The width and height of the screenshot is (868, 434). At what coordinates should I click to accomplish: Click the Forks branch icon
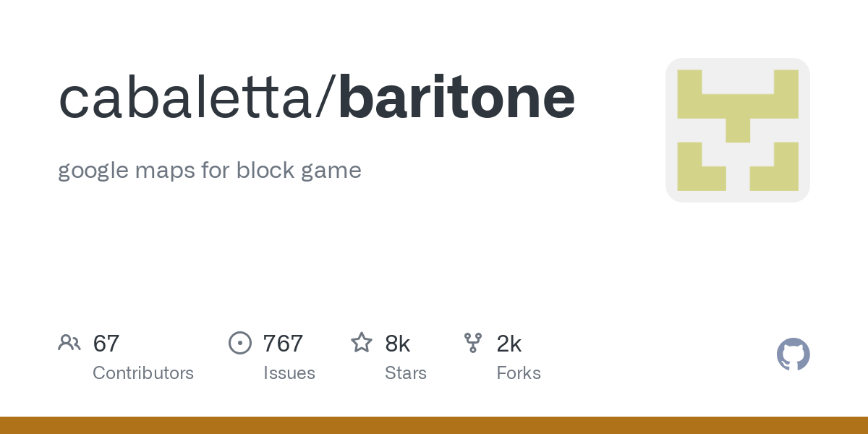click(473, 343)
